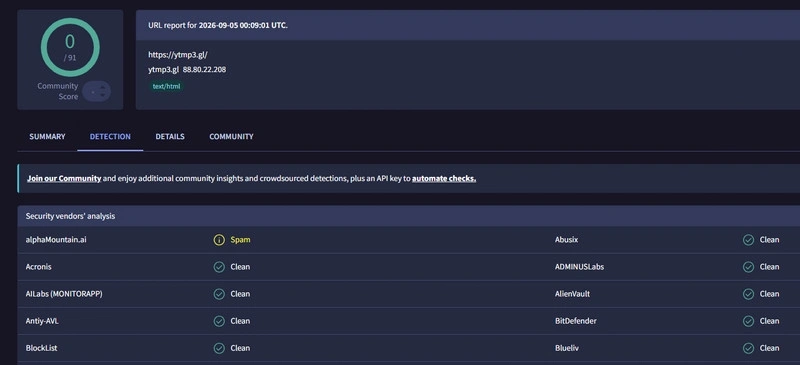Click the Acronis vendor name

[x=38, y=267]
